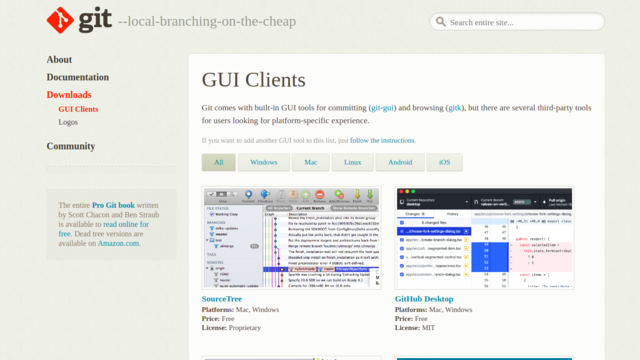
Task: Open the Amazon.com link
Action: click(x=118, y=243)
